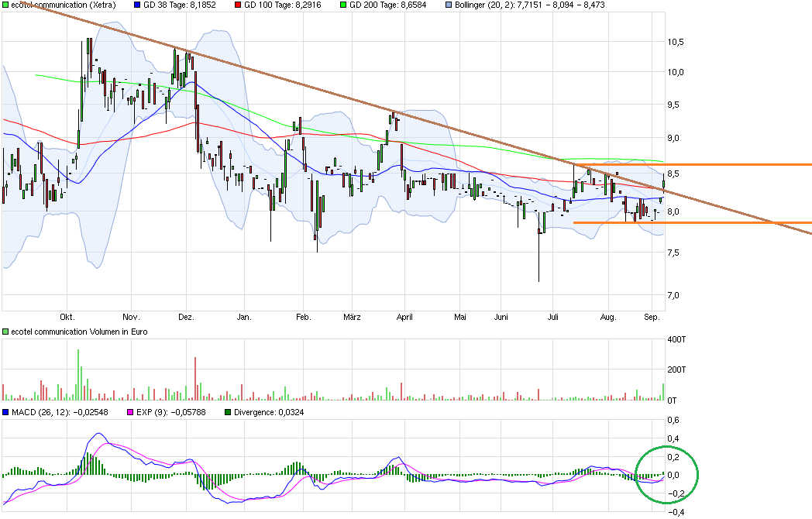
Task: Click the 'Juni' month axis label
Action: point(501,317)
